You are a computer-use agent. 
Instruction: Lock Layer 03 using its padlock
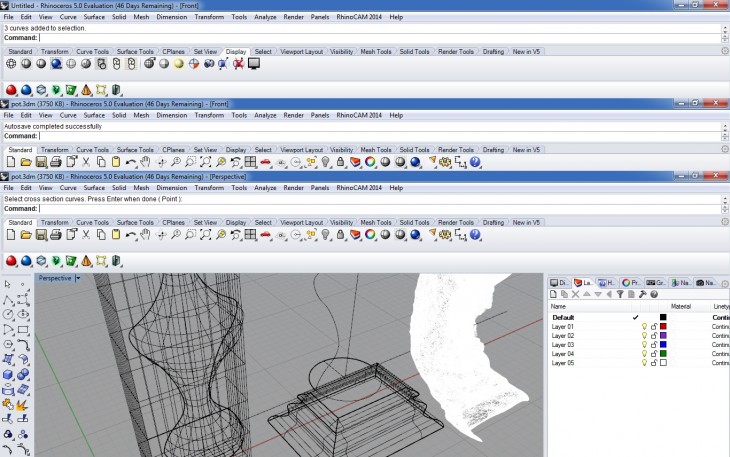(x=653, y=344)
